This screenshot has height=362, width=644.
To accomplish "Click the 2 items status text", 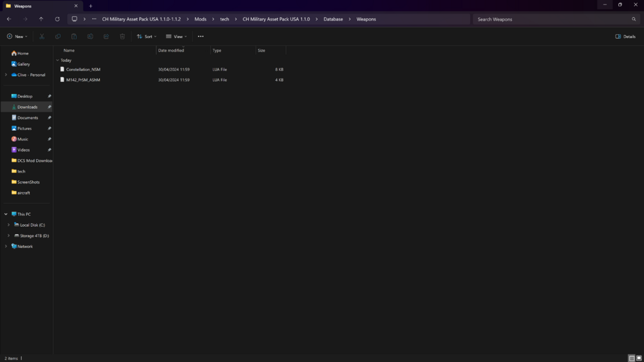I will [11, 358].
